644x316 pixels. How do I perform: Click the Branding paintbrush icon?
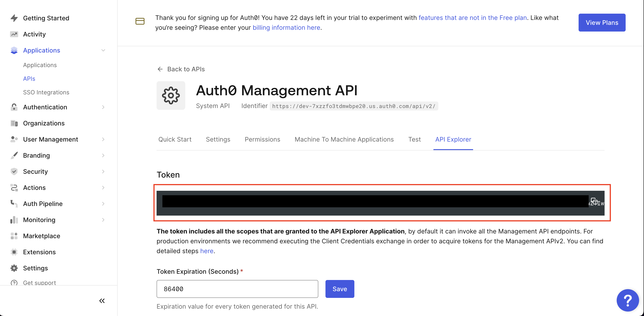click(x=14, y=155)
